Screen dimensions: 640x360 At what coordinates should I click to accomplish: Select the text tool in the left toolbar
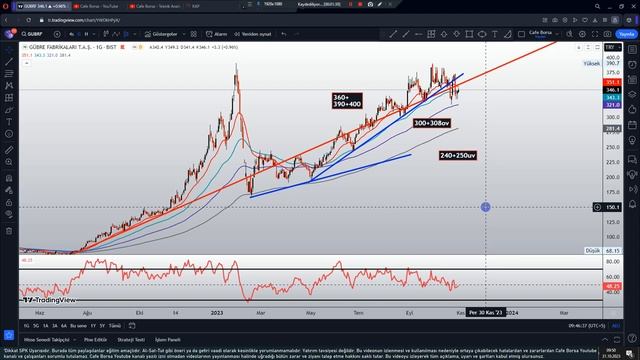click(9, 122)
